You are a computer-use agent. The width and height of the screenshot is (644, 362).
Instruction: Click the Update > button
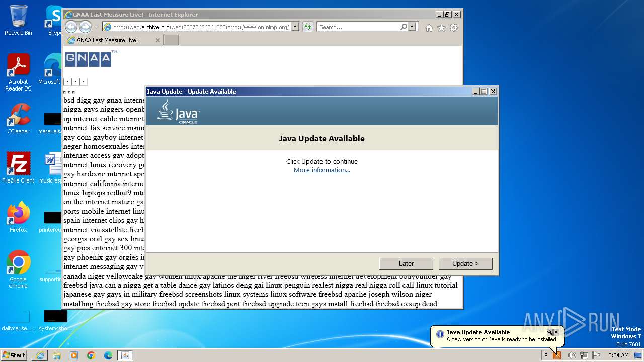click(x=465, y=263)
